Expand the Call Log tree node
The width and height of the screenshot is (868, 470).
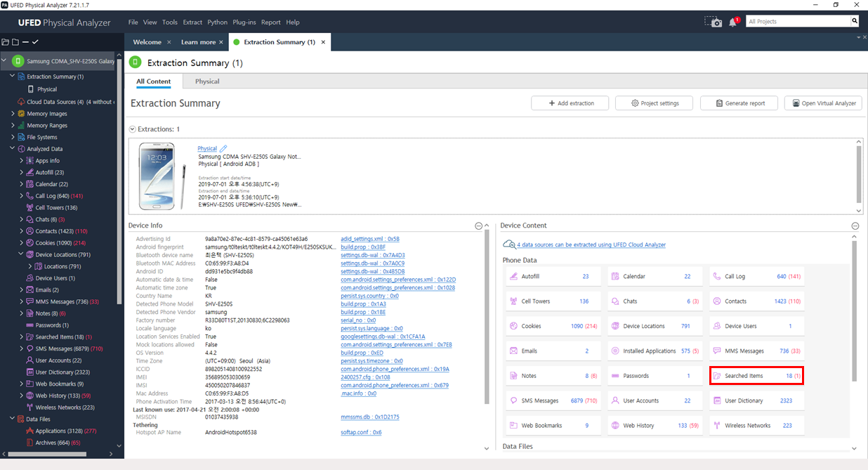[21, 195]
